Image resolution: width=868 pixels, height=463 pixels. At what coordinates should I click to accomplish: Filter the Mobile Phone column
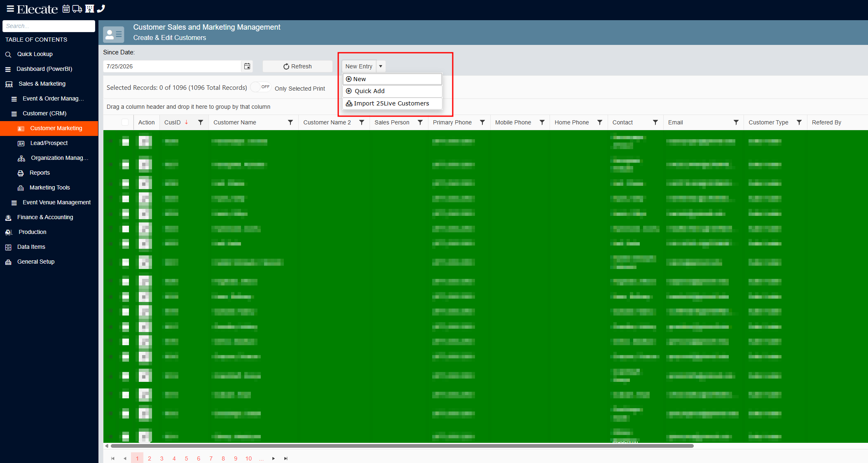click(542, 122)
